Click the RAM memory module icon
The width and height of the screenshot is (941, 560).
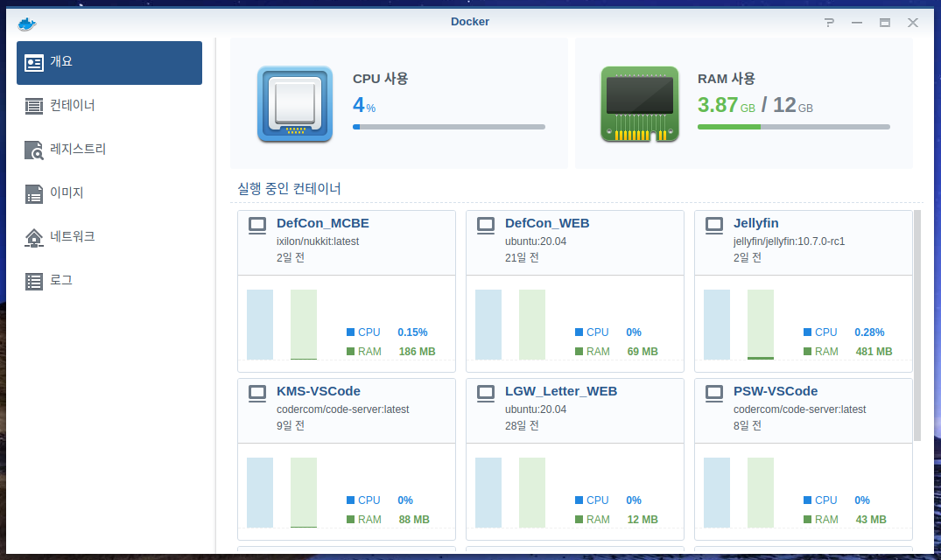point(640,104)
